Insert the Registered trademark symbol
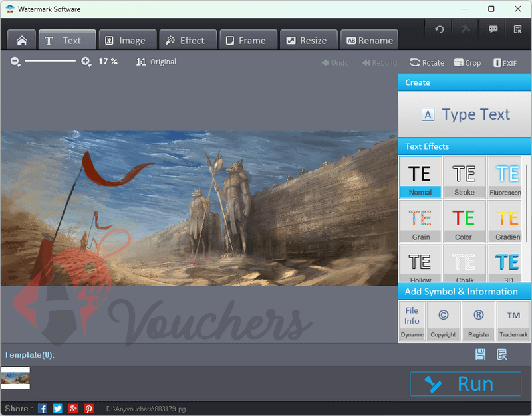The height and width of the screenshot is (416, 532). [478, 320]
